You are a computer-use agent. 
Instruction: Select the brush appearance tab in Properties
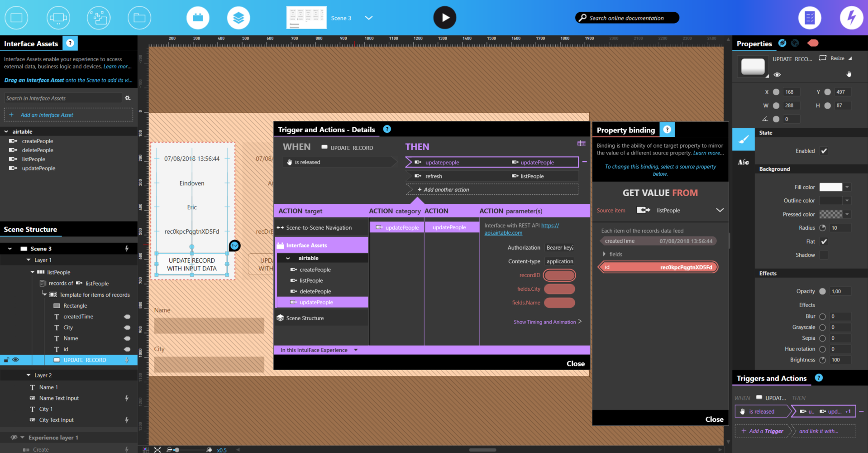tap(744, 140)
